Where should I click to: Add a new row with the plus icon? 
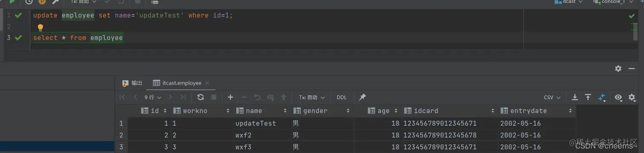pyautogui.click(x=230, y=97)
